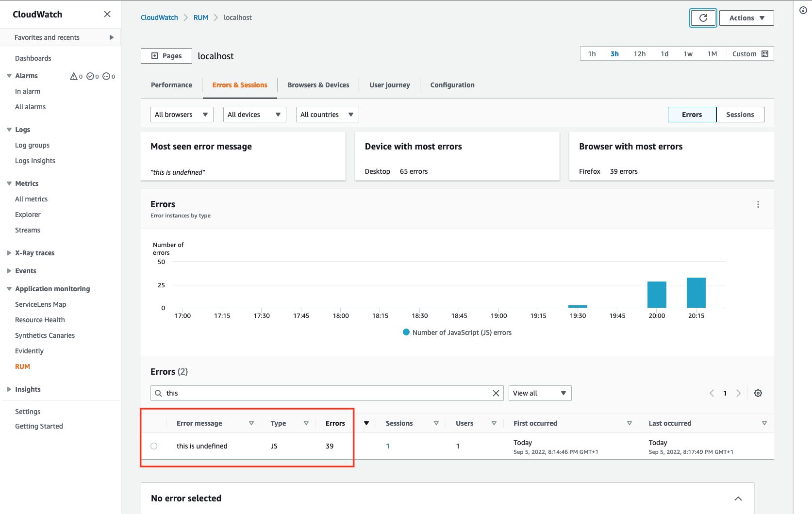Click the 20:00 errors chart bar
Screen dimensions: 812x514
pyautogui.click(x=657, y=295)
